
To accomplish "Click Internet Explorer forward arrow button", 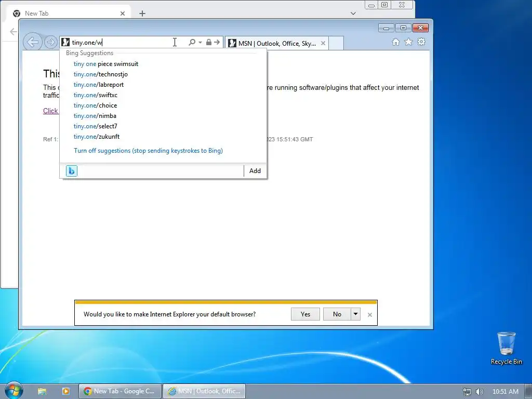I will pos(50,42).
